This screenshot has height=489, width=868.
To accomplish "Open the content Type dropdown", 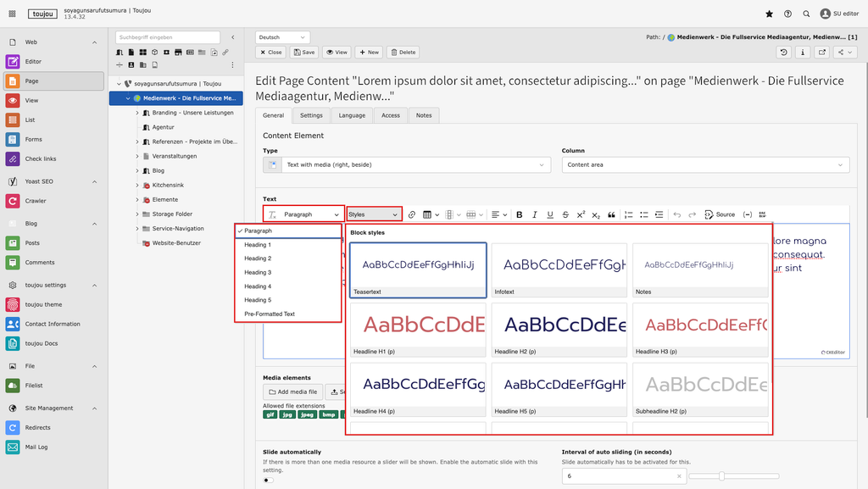I will coord(407,165).
